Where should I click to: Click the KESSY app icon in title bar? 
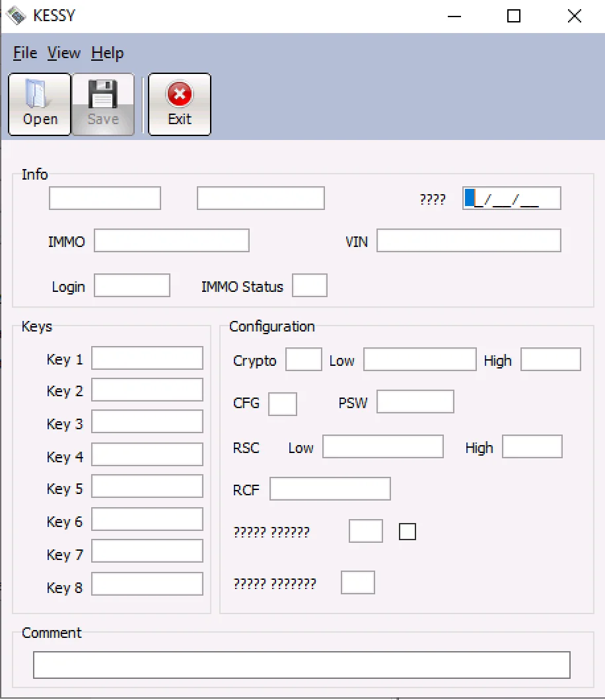[16, 16]
